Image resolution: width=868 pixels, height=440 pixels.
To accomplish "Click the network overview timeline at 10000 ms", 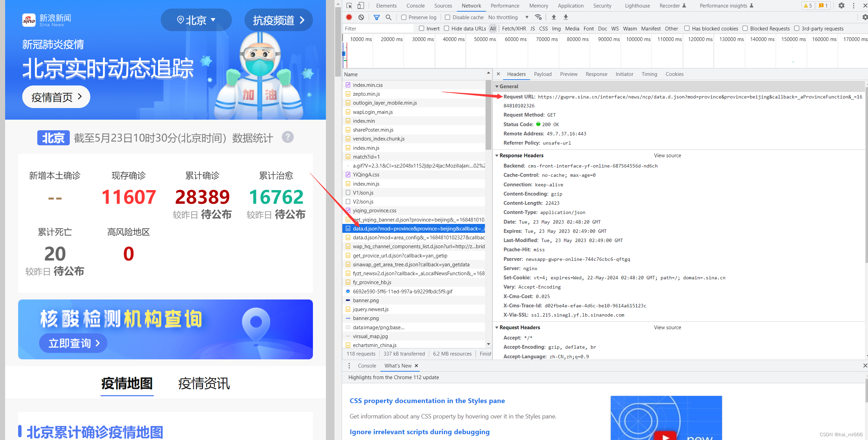I will pos(361,39).
